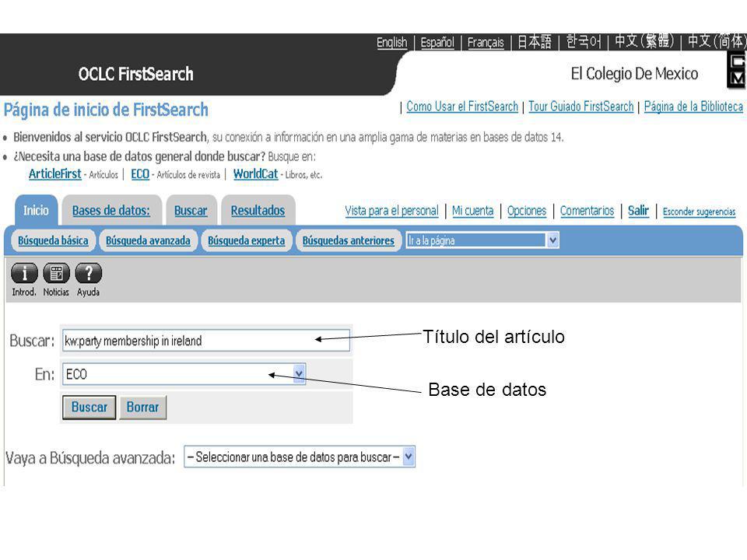Select the Inicio tab
747x560 pixels.
point(37,211)
